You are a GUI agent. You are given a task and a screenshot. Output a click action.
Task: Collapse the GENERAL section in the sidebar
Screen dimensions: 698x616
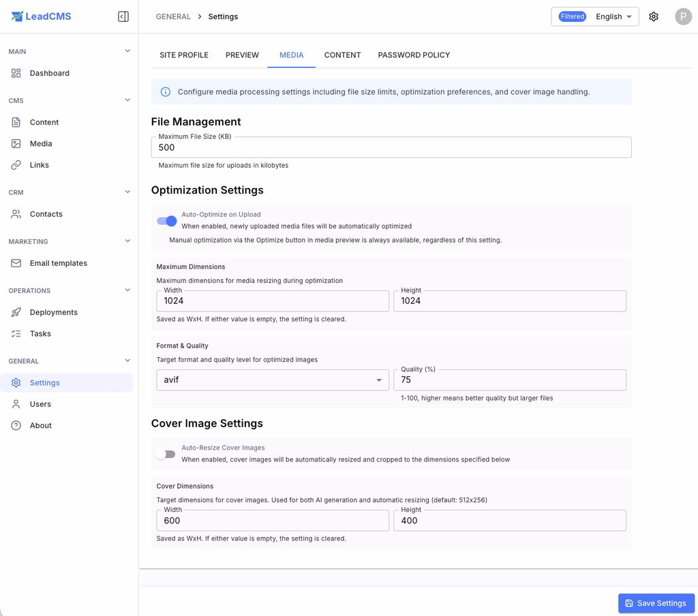(x=127, y=360)
